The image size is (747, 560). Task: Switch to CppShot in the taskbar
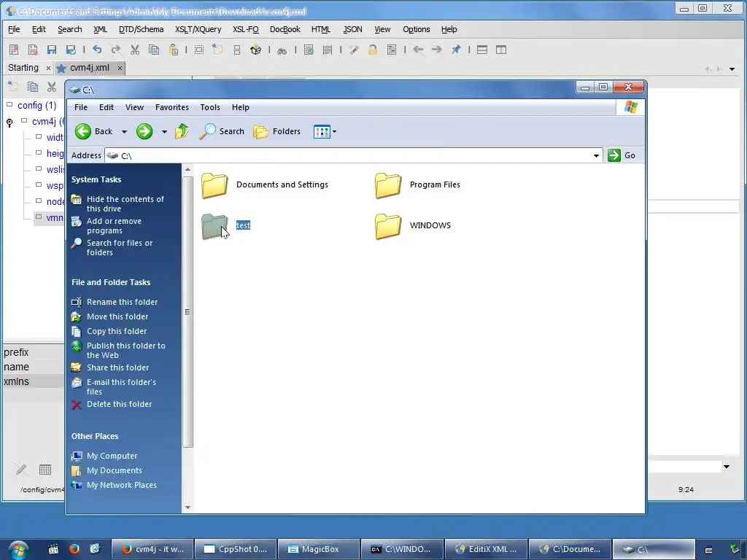point(236,549)
